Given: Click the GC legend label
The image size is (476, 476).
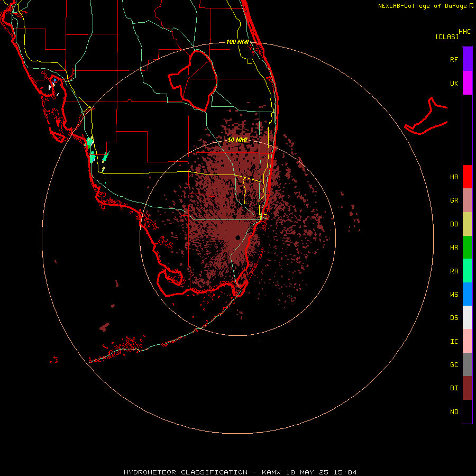Looking at the screenshot, I should point(454,365).
